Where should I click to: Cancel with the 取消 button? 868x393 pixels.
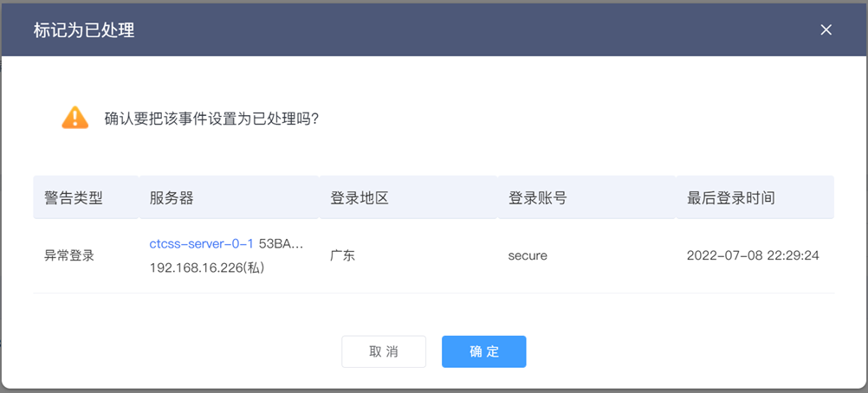[x=384, y=351]
